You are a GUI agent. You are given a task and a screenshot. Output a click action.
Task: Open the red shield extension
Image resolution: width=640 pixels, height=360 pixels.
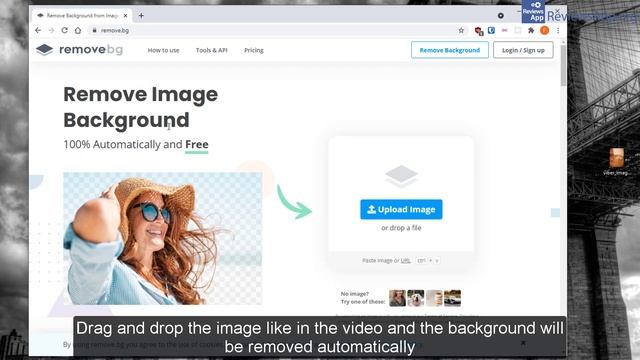pos(479,31)
